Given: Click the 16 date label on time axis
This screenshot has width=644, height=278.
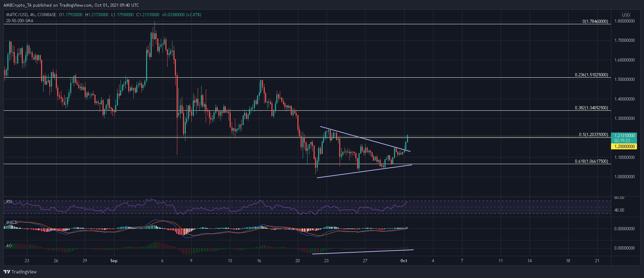Looking at the screenshot, I should click(259, 261).
